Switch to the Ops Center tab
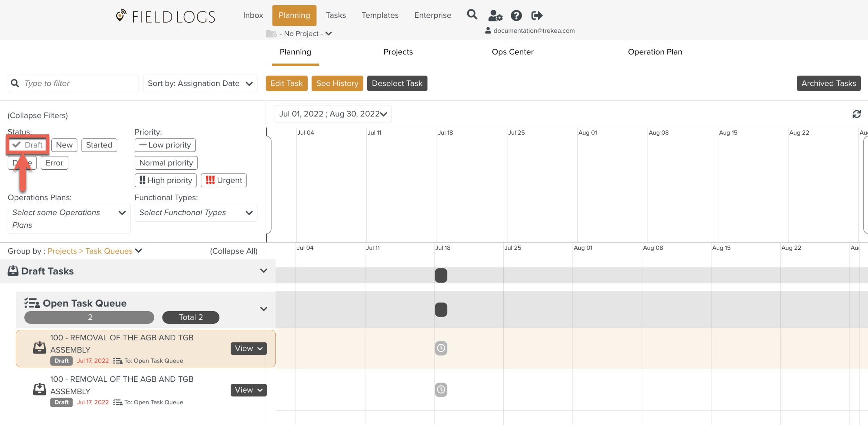This screenshot has height=425, width=868. click(512, 52)
